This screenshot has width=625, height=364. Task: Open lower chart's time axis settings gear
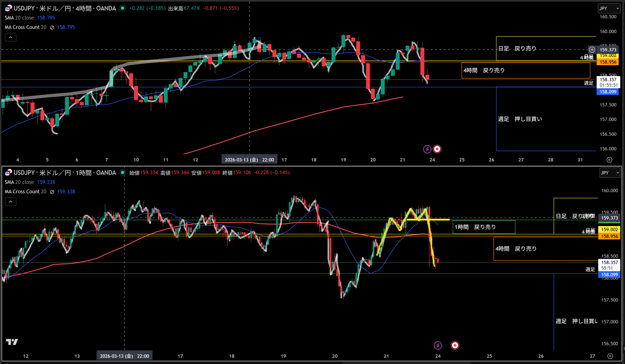[610, 356]
